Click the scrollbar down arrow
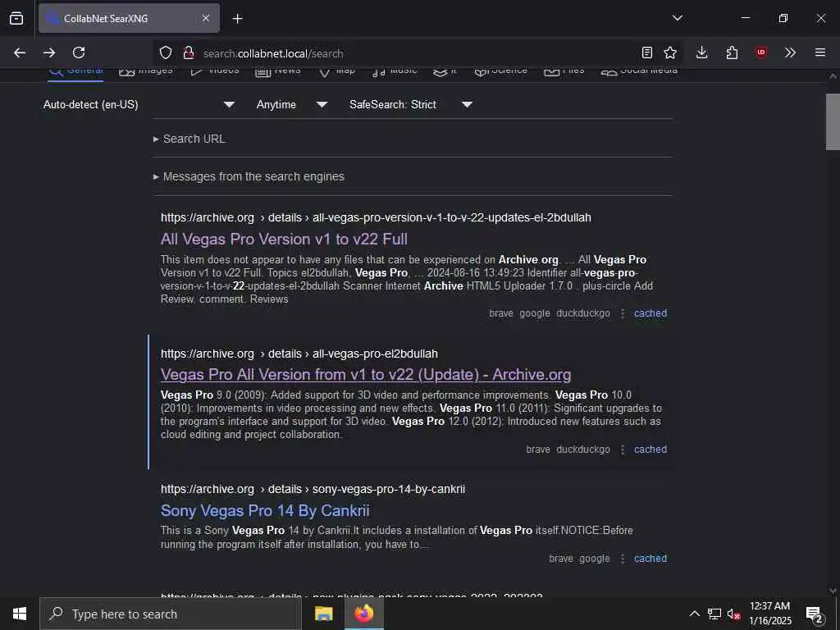840x630 pixels. click(x=833, y=591)
